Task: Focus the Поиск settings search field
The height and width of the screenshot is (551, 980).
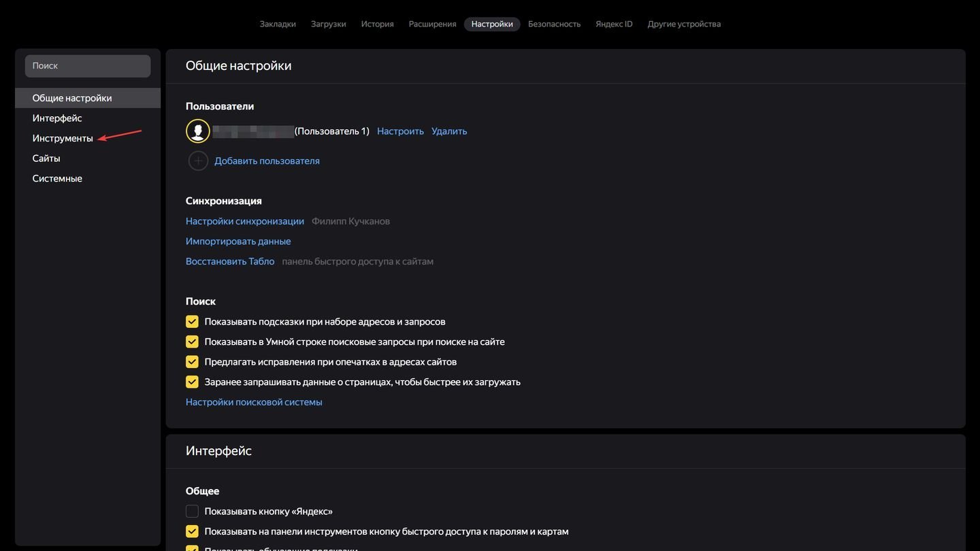Action: (88, 66)
